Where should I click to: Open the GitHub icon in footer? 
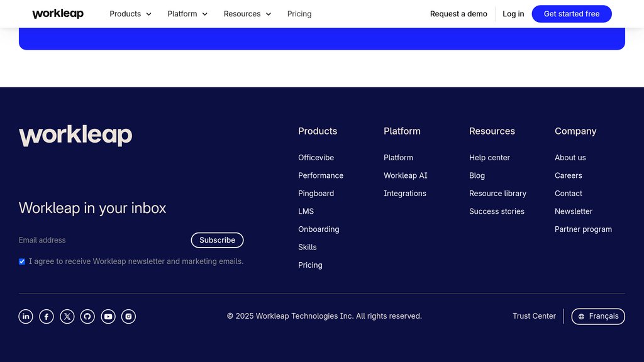87,317
